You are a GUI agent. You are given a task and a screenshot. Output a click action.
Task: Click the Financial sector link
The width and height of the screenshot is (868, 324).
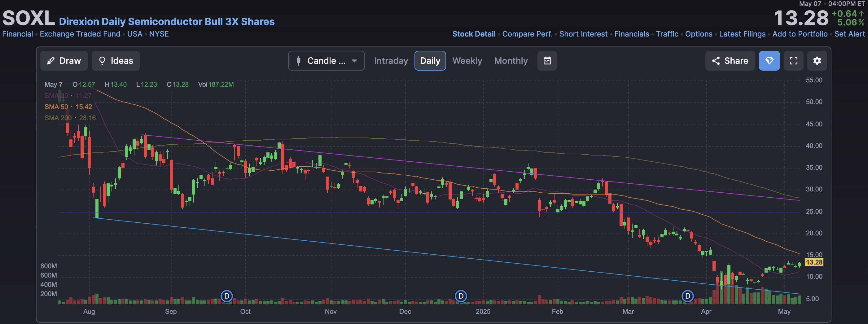(x=18, y=34)
